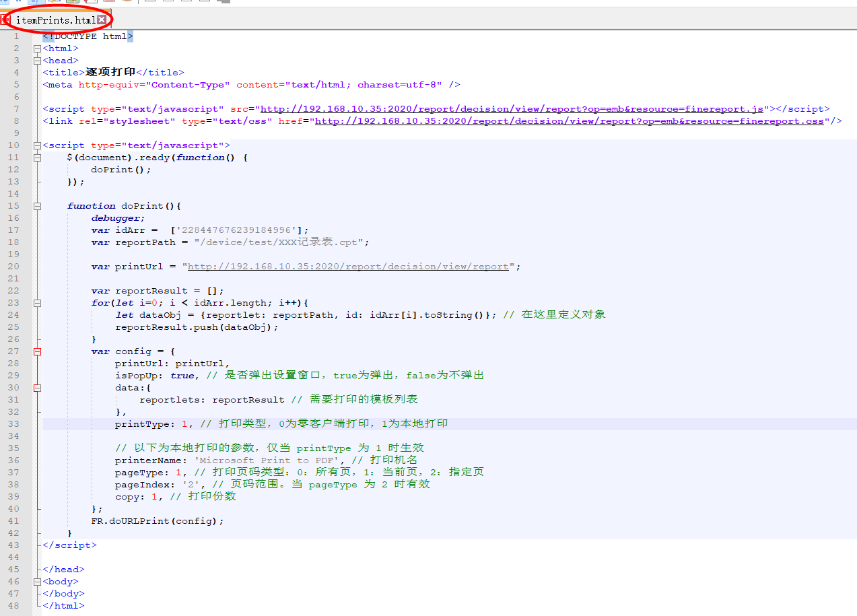Click the 'pageType: 1' property
Image resolution: width=857 pixels, height=616 pixels.
148,473
